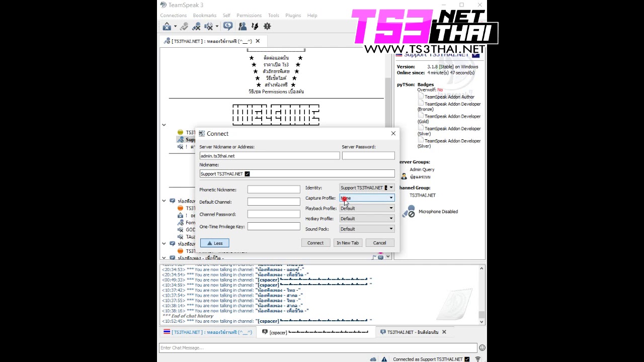Open the Self menu
Screen dimensions: 644x362
coord(226,16)
